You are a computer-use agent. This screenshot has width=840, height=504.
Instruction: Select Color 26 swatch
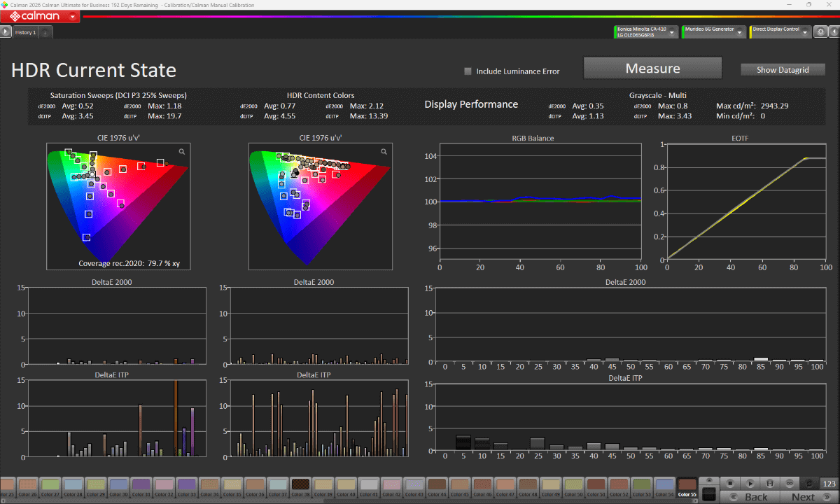(28, 488)
